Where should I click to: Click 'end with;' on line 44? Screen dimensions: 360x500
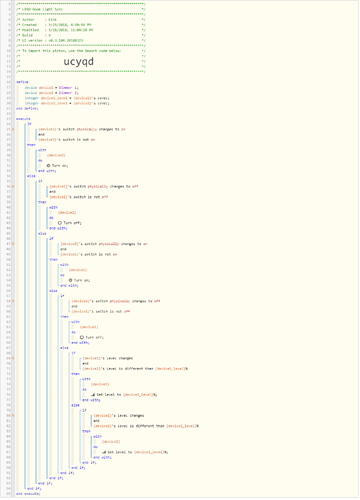point(58,228)
